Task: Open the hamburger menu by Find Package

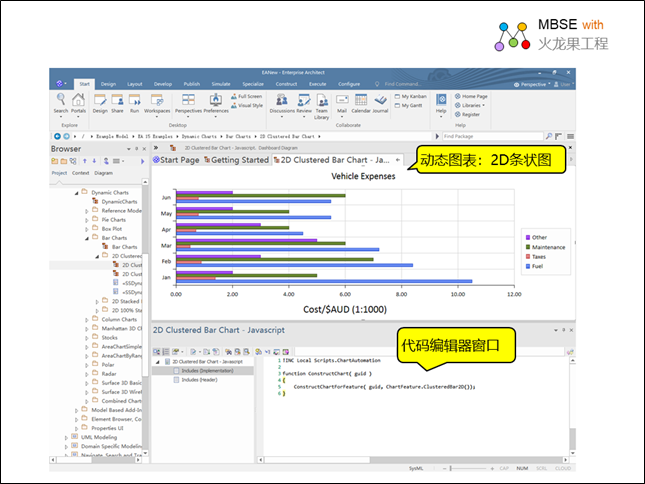Action: click(x=570, y=136)
